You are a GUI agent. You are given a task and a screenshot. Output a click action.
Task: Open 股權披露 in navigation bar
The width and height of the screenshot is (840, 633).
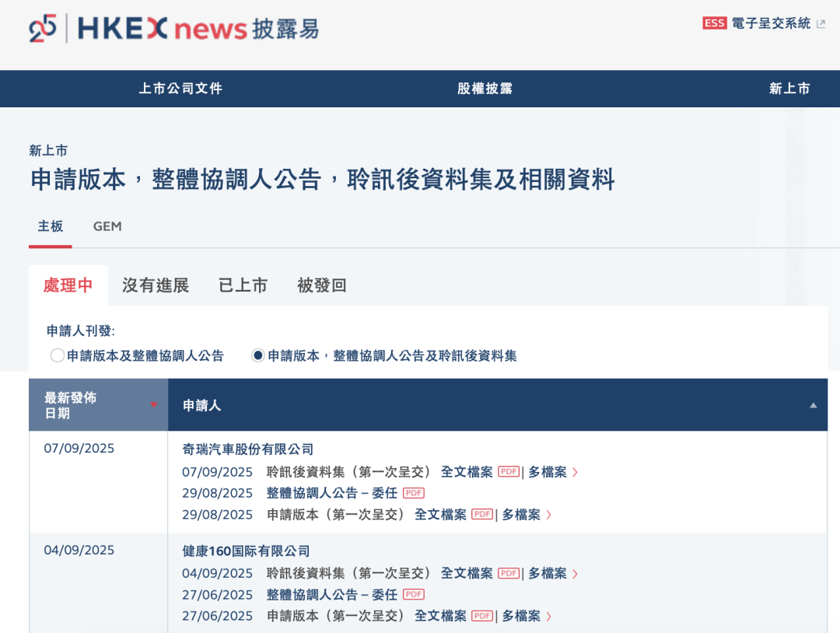485,89
